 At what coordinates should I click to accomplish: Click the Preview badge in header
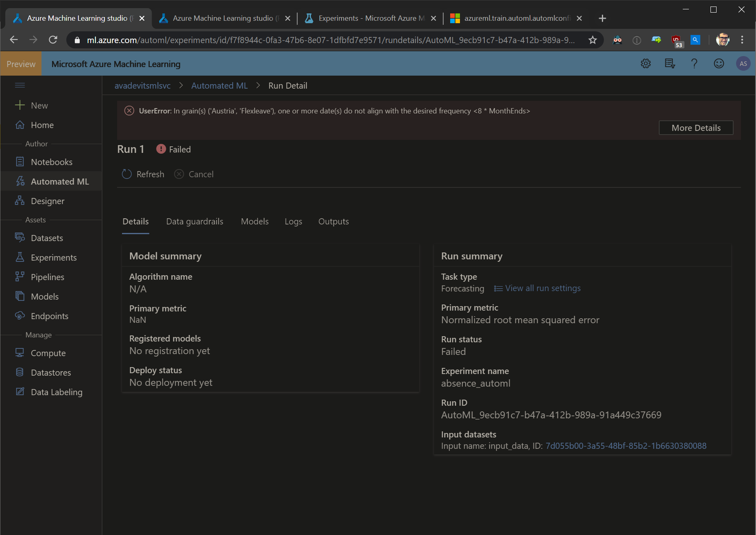point(21,64)
